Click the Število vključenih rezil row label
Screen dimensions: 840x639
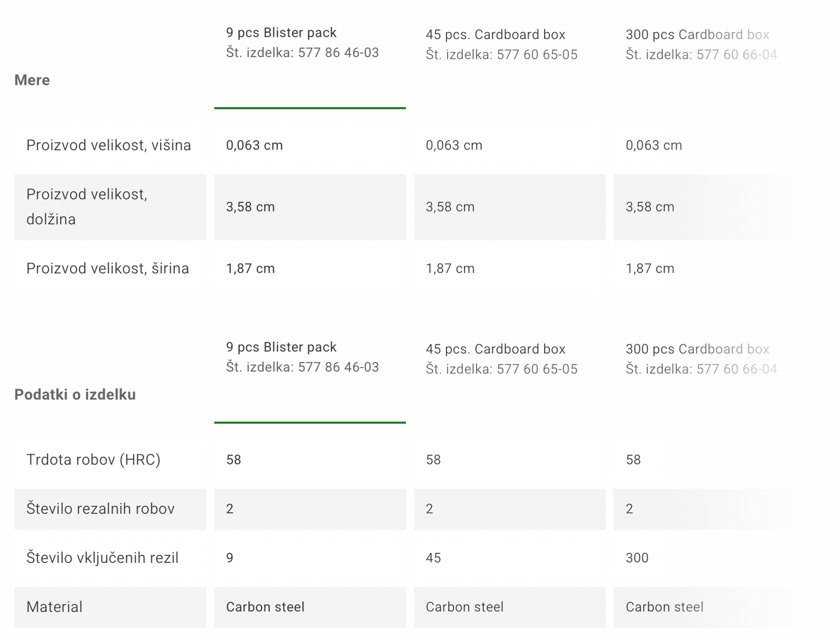(x=102, y=558)
